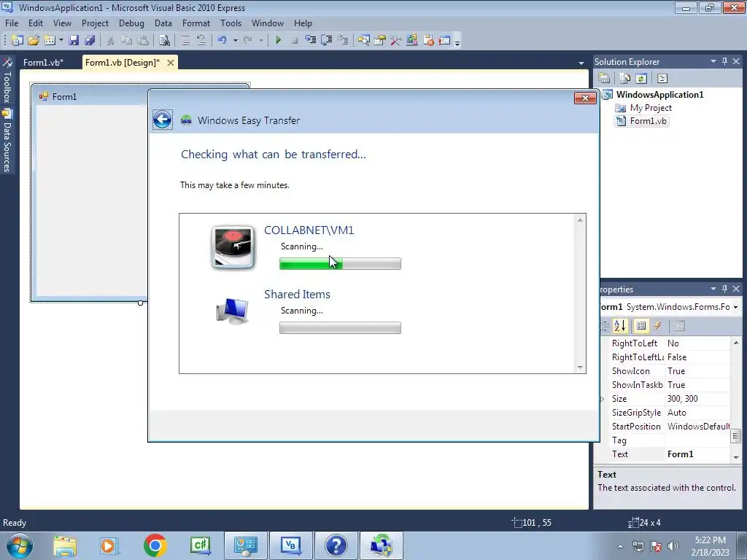Open active documents list dropdown arrow
This screenshot has height=560, width=747.
[x=581, y=63]
